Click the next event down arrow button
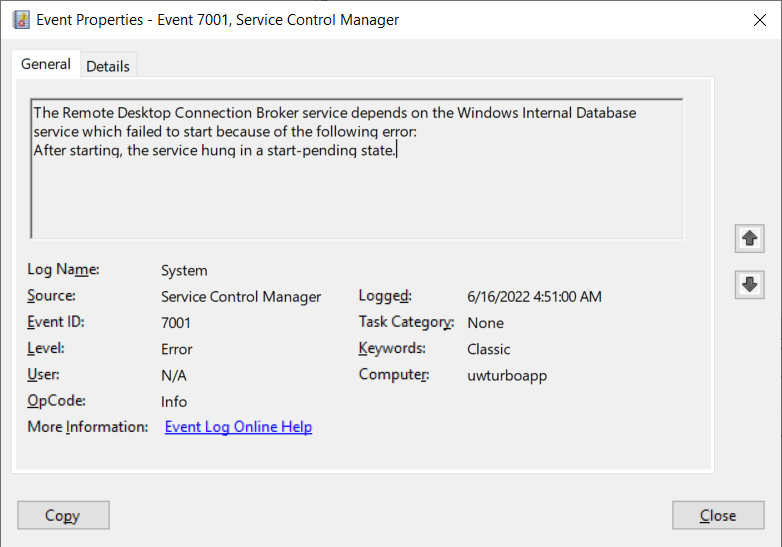Image resolution: width=782 pixels, height=547 pixels. pos(749,284)
